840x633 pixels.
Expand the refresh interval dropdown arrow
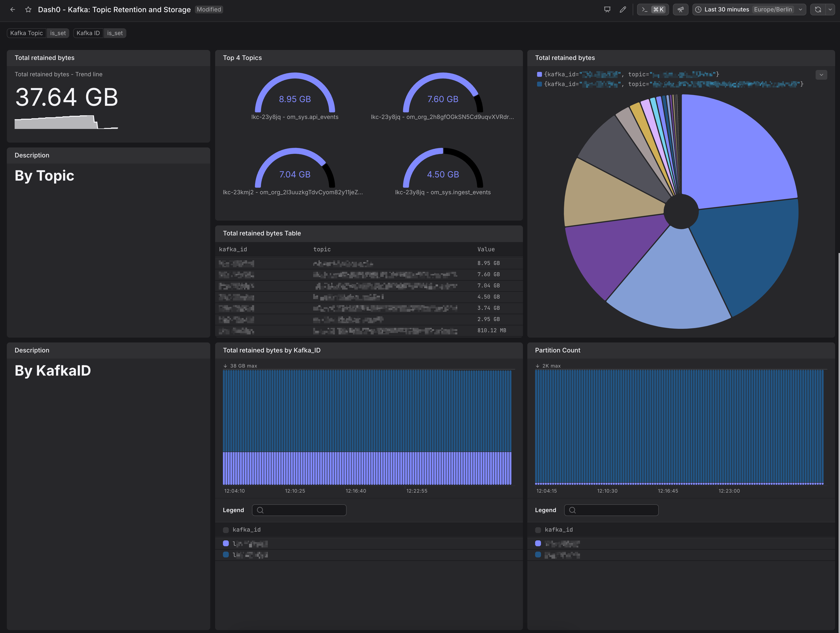[830, 10]
